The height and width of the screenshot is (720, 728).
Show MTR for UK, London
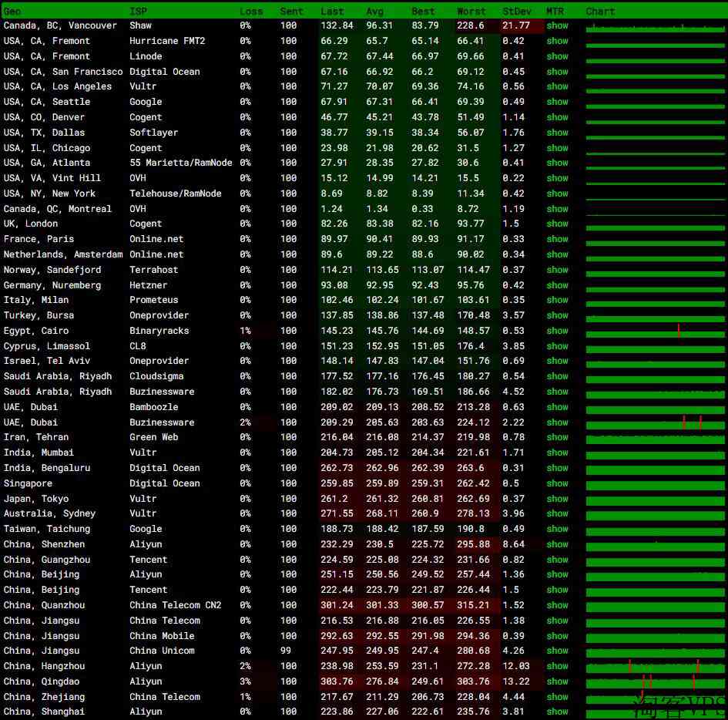(557, 224)
